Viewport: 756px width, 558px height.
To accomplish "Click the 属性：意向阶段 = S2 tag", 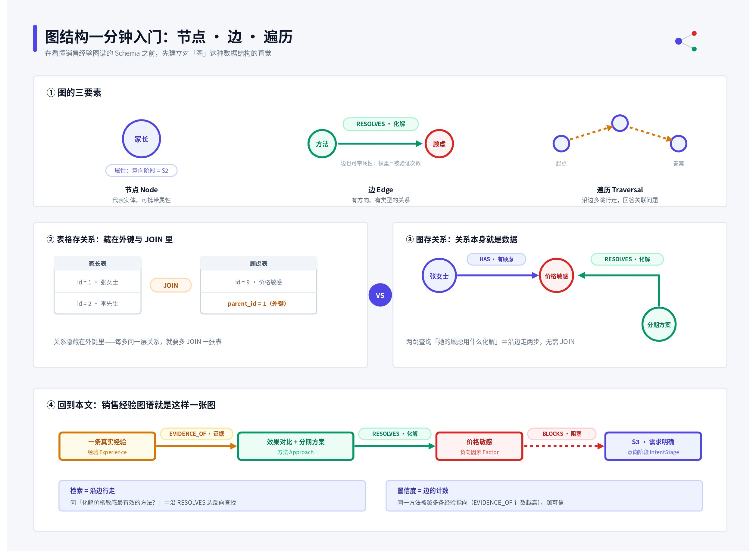I will point(141,171).
